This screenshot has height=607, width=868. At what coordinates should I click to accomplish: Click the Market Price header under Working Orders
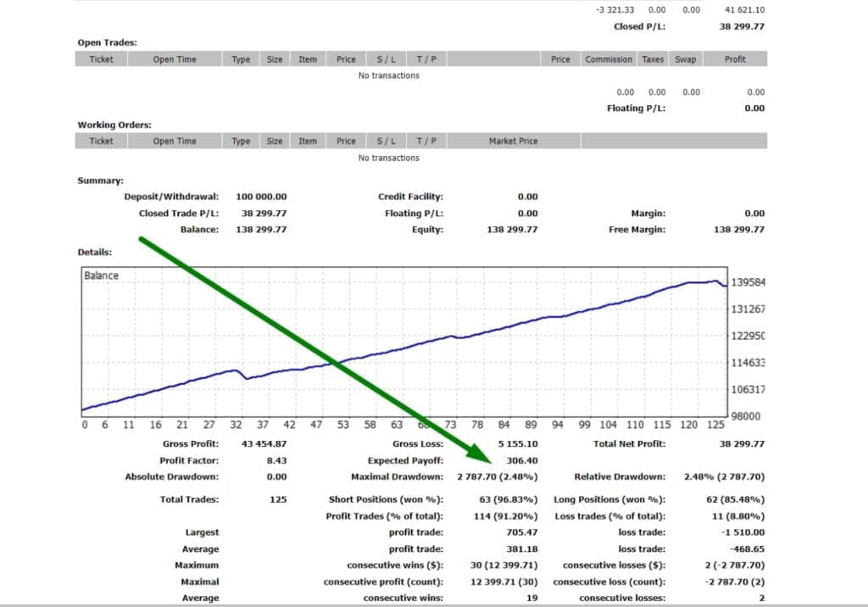(x=513, y=140)
